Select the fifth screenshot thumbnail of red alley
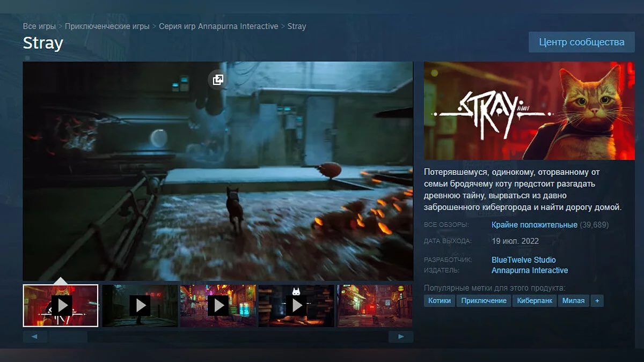 coord(375,306)
